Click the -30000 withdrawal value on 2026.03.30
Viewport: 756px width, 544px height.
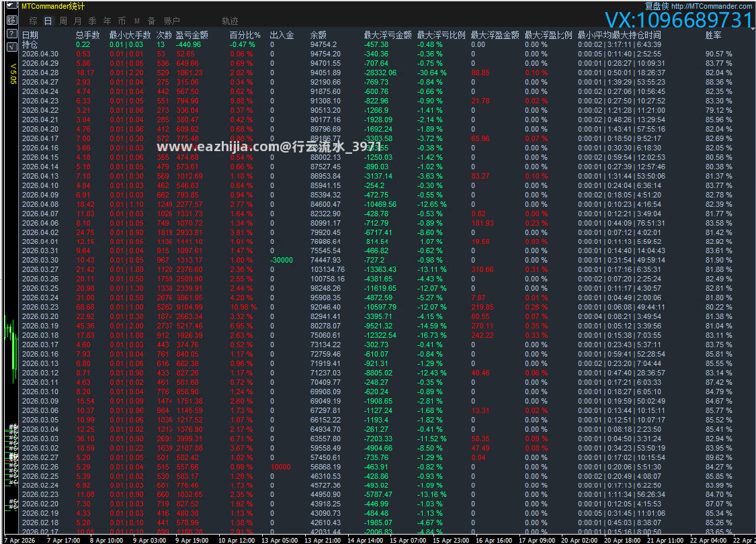pos(282,260)
